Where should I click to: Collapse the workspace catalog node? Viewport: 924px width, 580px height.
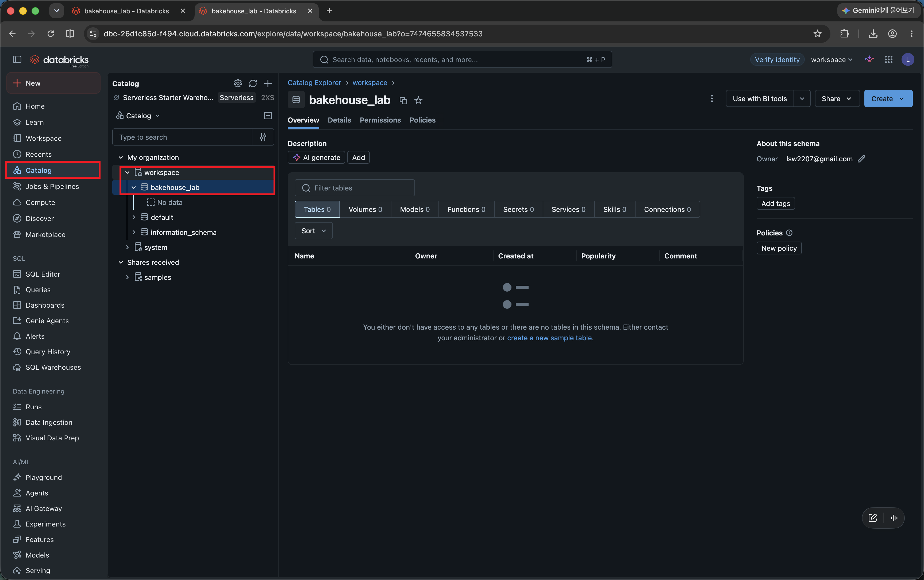click(x=127, y=173)
